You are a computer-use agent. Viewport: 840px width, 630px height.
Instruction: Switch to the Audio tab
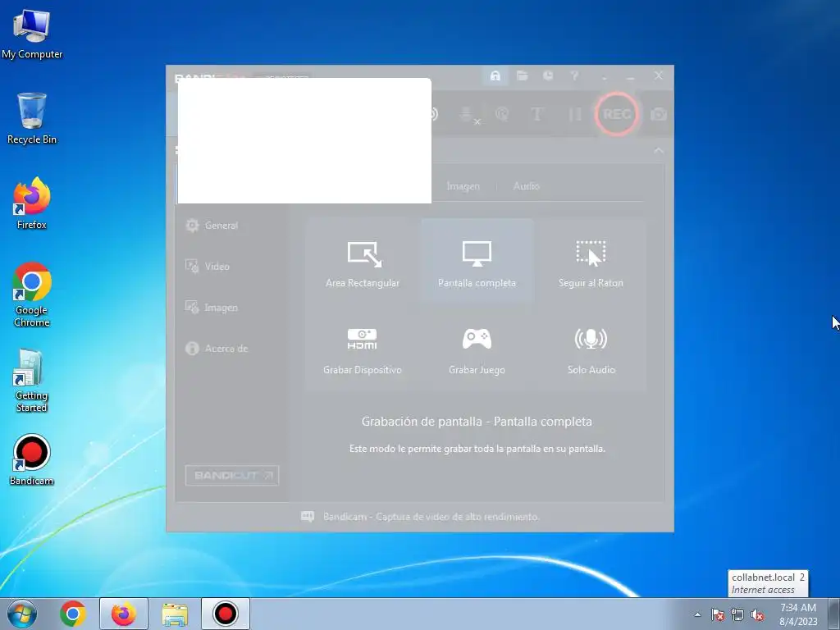[526, 186]
